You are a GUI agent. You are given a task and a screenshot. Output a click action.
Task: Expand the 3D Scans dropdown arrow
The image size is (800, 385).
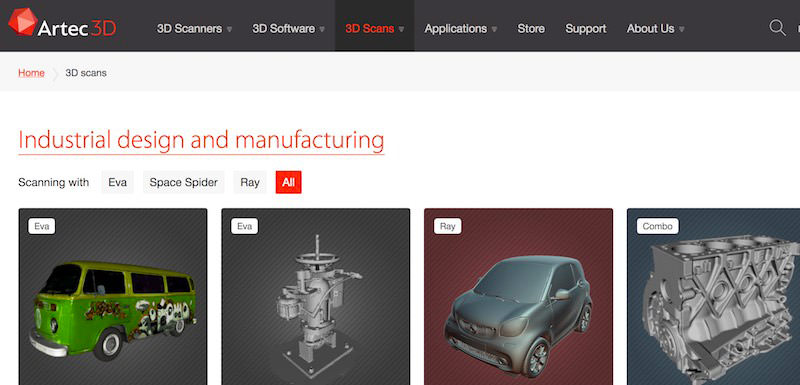[402, 30]
